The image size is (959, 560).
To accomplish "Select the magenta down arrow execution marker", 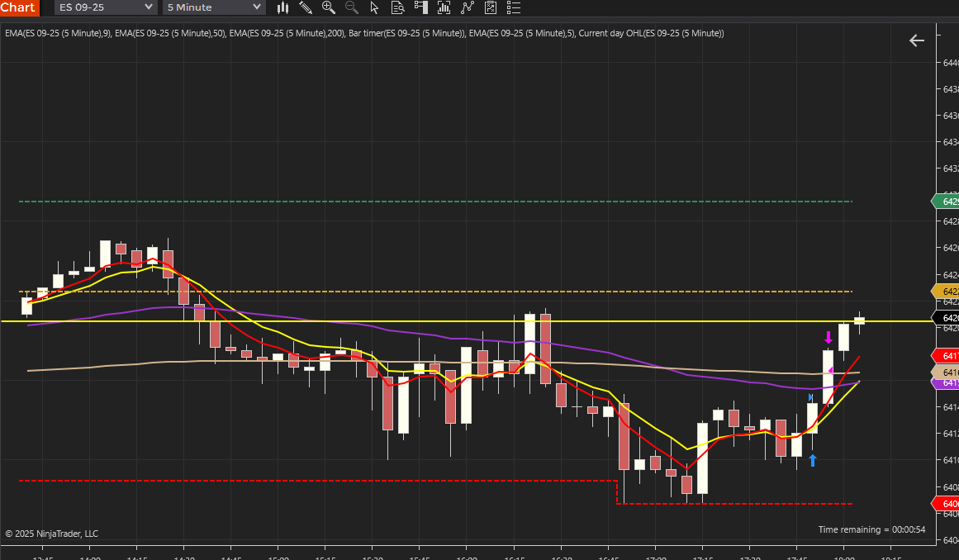I will click(x=828, y=338).
